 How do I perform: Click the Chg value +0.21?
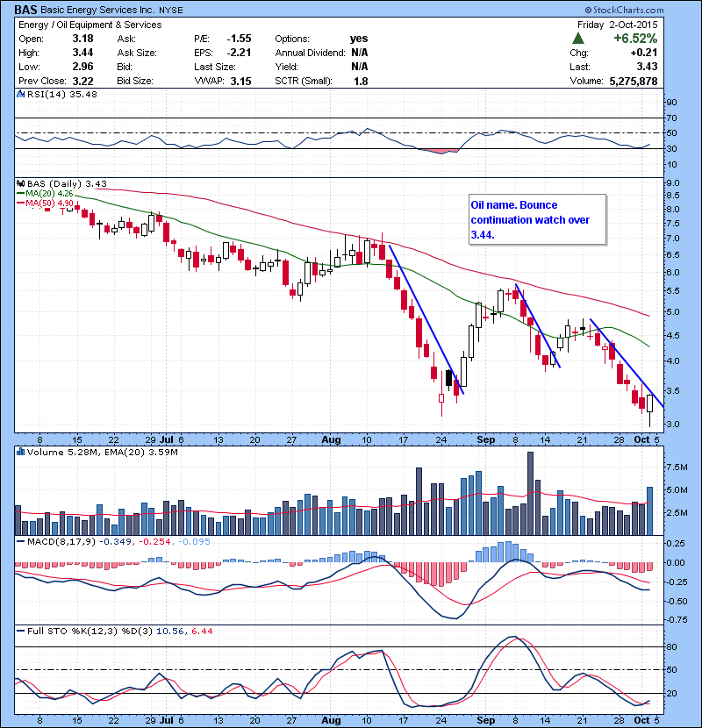644,53
